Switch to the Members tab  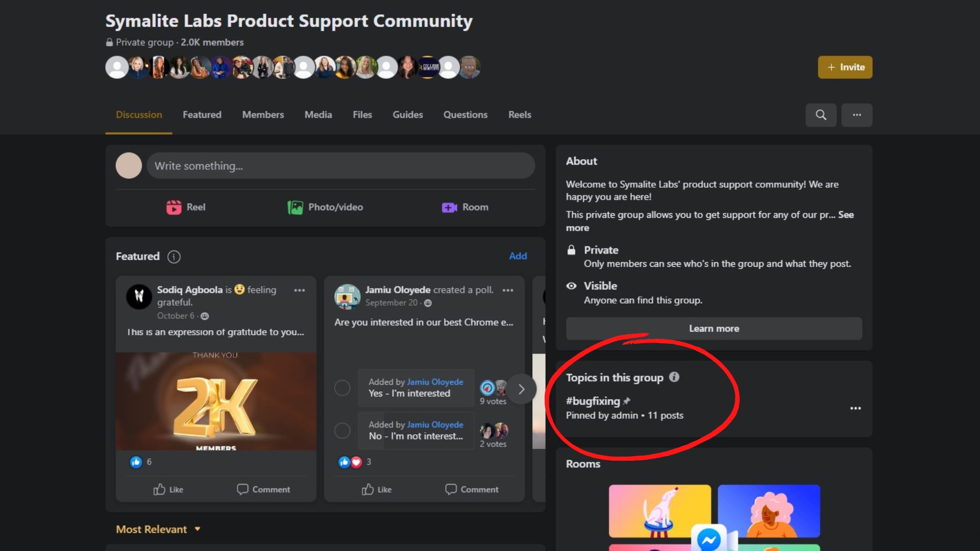(263, 115)
